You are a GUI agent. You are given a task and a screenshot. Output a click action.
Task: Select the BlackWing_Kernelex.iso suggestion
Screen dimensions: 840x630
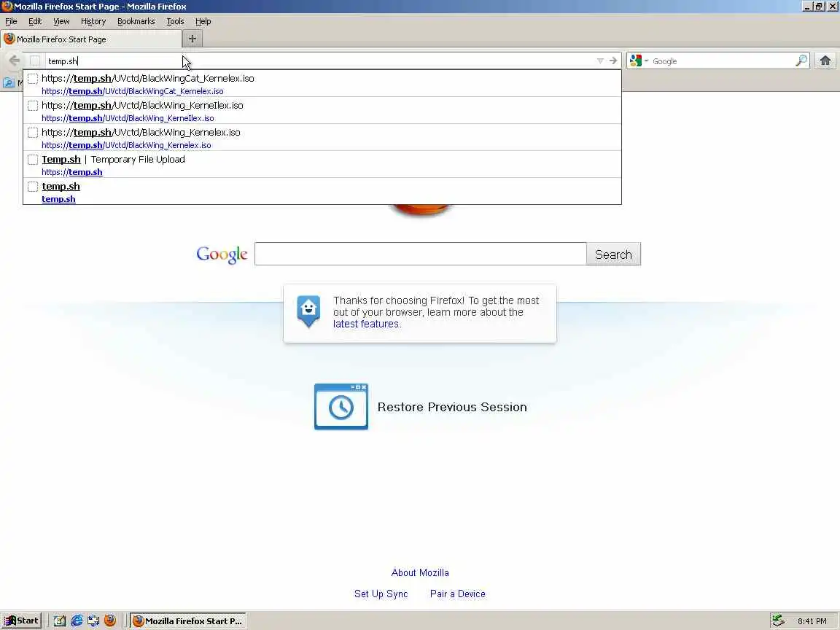coord(322,138)
